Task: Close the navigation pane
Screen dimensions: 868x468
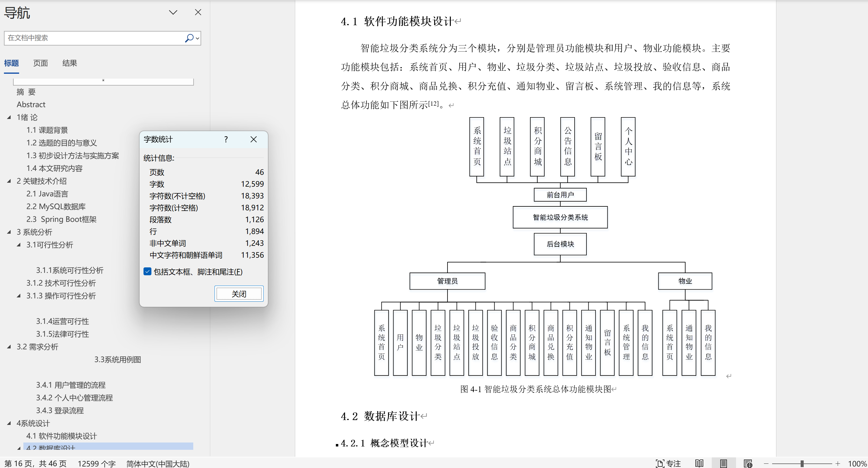Action: click(x=198, y=12)
